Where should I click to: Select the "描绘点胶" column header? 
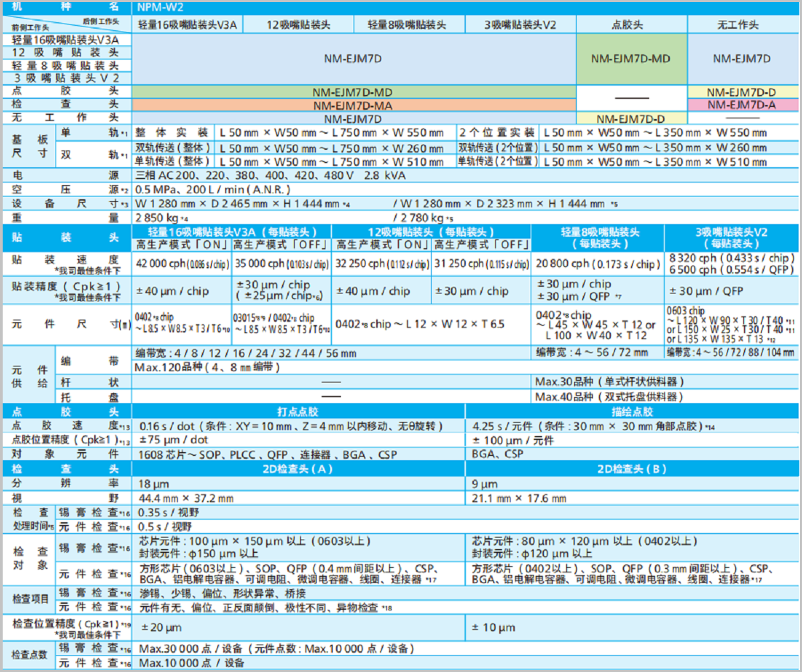tap(631, 411)
